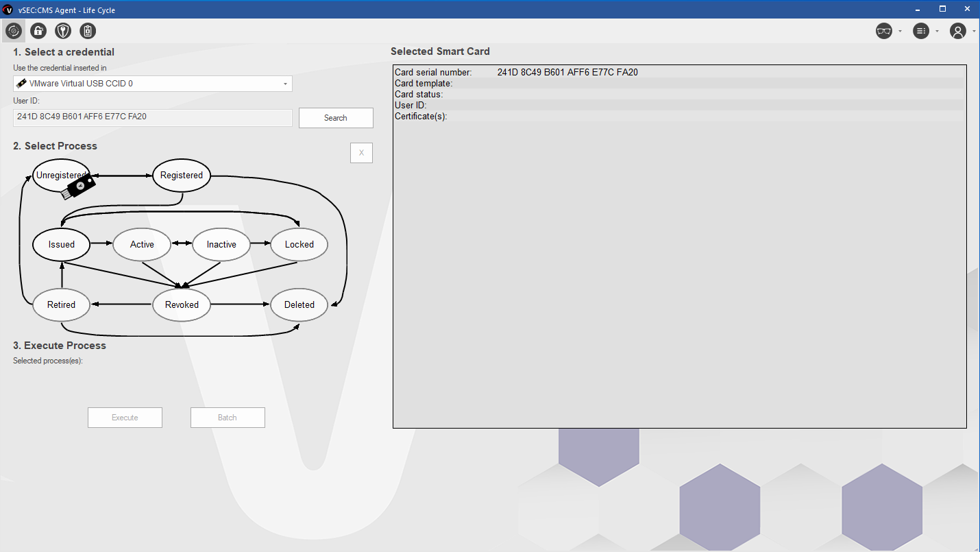The height and width of the screenshot is (552, 980).
Task: Click the 'Selected Smart Card' heading
Action: tap(440, 51)
